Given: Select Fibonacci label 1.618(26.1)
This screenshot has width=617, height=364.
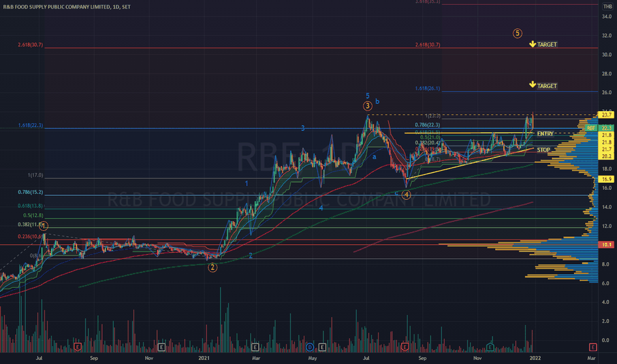Looking at the screenshot, I should click(428, 89).
